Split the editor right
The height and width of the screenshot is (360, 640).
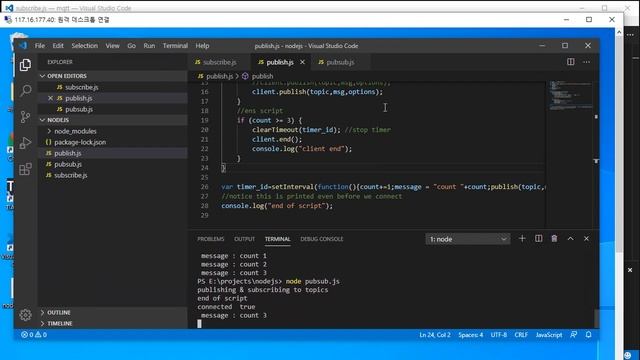571,62
